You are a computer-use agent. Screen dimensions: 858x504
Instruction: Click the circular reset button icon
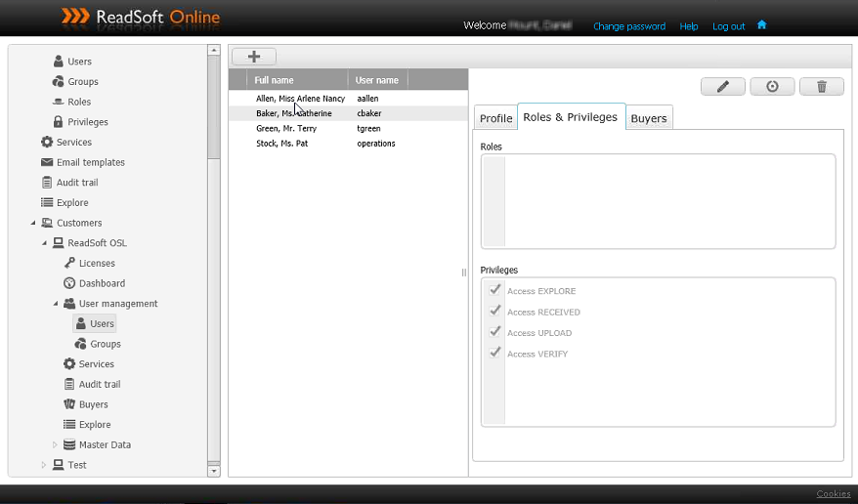pos(772,87)
